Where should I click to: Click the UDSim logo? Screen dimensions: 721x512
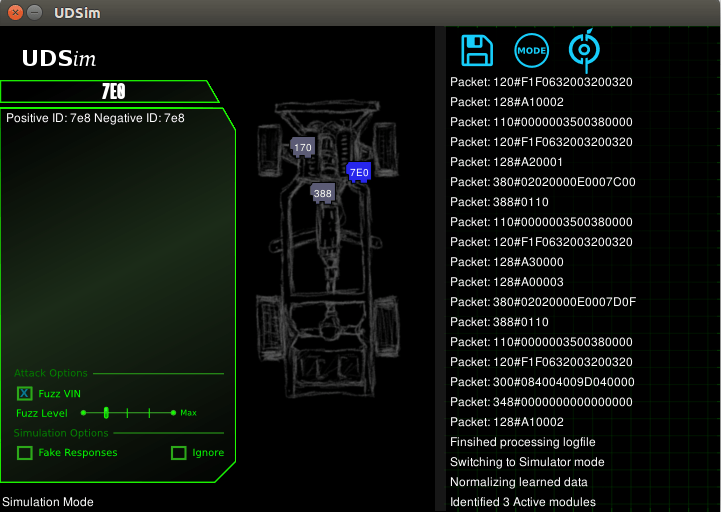tap(59, 58)
